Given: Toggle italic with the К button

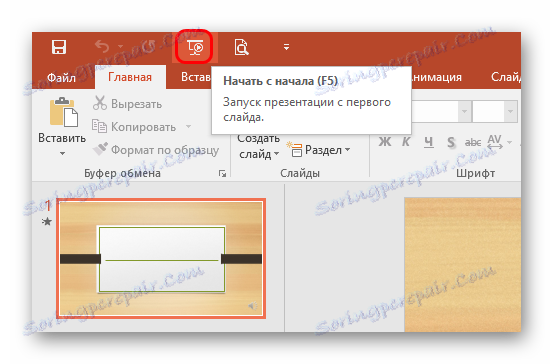Looking at the screenshot, I should (x=406, y=142).
